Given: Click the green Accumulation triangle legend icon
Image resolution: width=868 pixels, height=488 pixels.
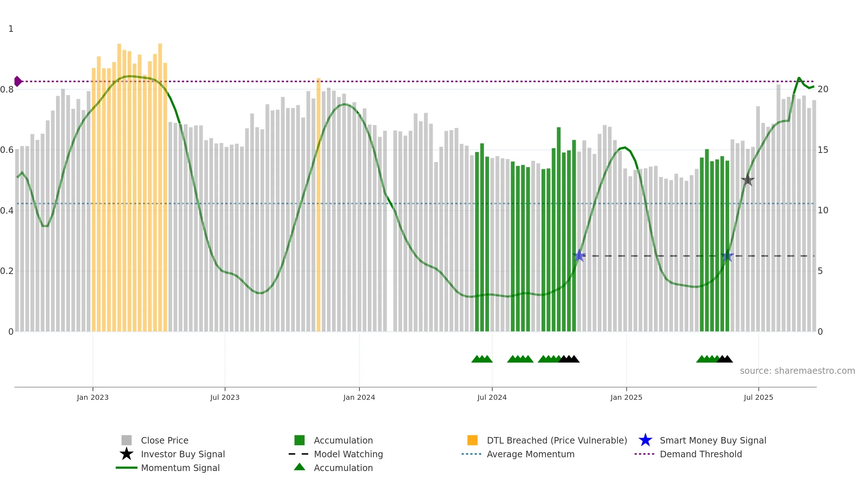Looking at the screenshot, I should coord(299,467).
